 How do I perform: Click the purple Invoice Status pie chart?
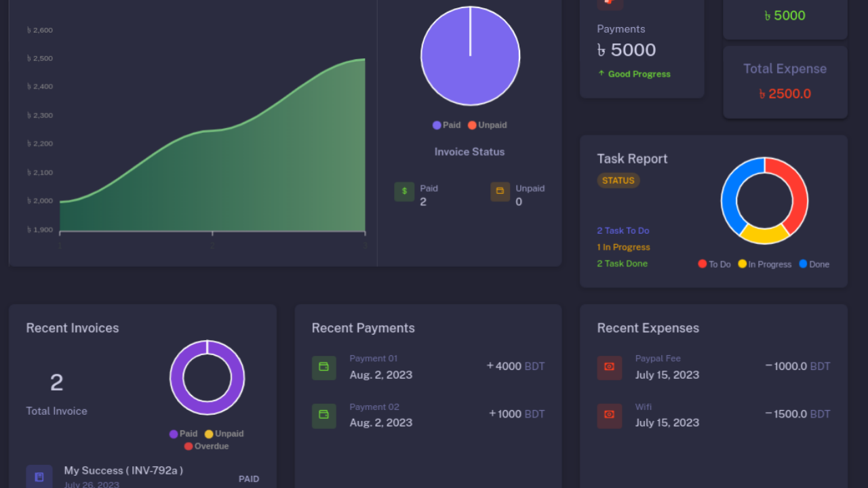pyautogui.click(x=470, y=56)
